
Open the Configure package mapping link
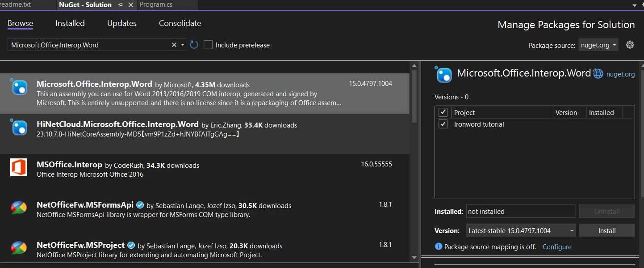click(x=556, y=247)
